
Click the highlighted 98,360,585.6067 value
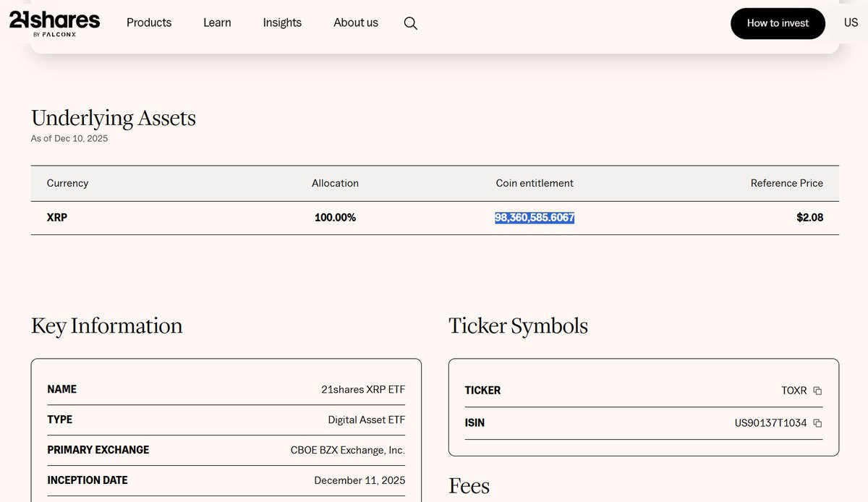pyautogui.click(x=535, y=217)
